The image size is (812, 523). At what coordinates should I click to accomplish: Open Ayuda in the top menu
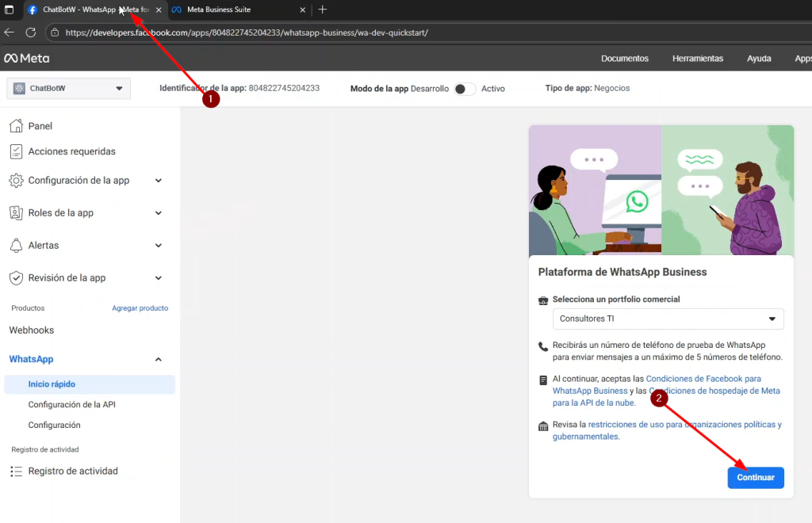[x=759, y=59]
